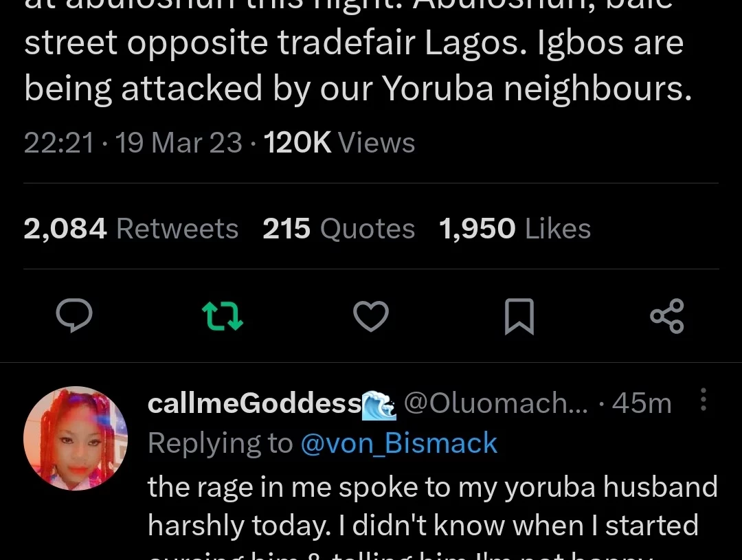This screenshot has width=742, height=560.
Task: Open the 215 Quotes list
Action: tap(339, 229)
